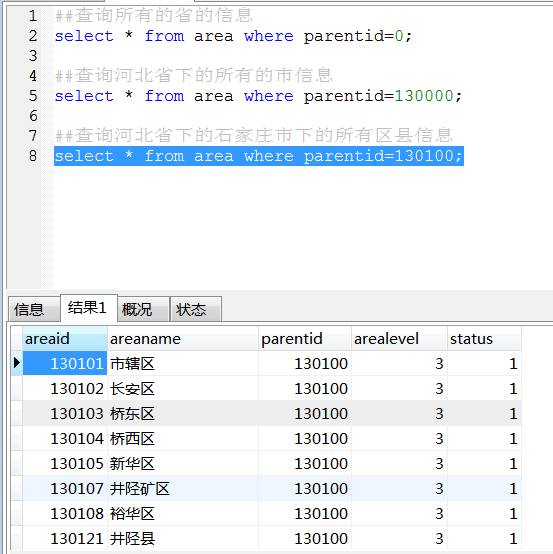Open the 状态 tab

tap(196, 310)
